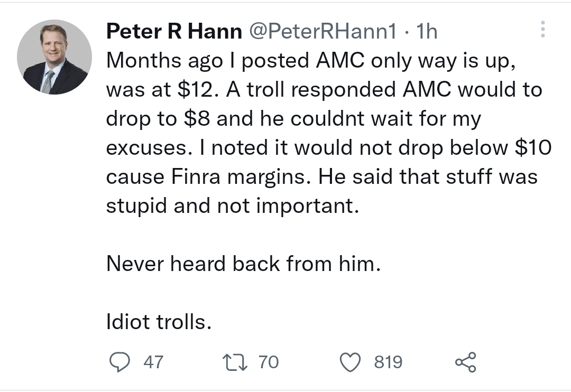The width and height of the screenshot is (571, 392).
Task: Open the three-dot more options menu
Action: (x=542, y=30)
